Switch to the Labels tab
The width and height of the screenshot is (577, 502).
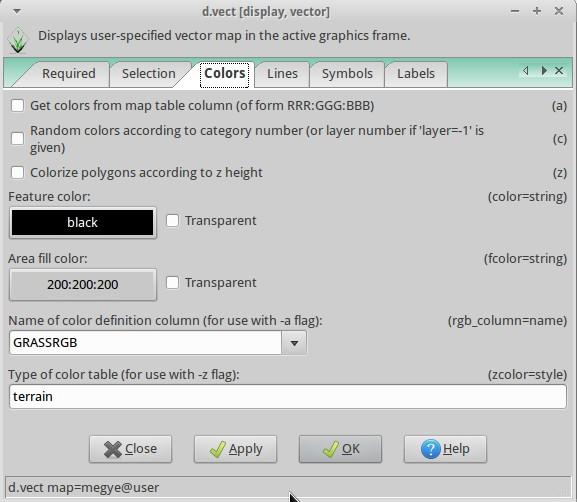(416, 74)
